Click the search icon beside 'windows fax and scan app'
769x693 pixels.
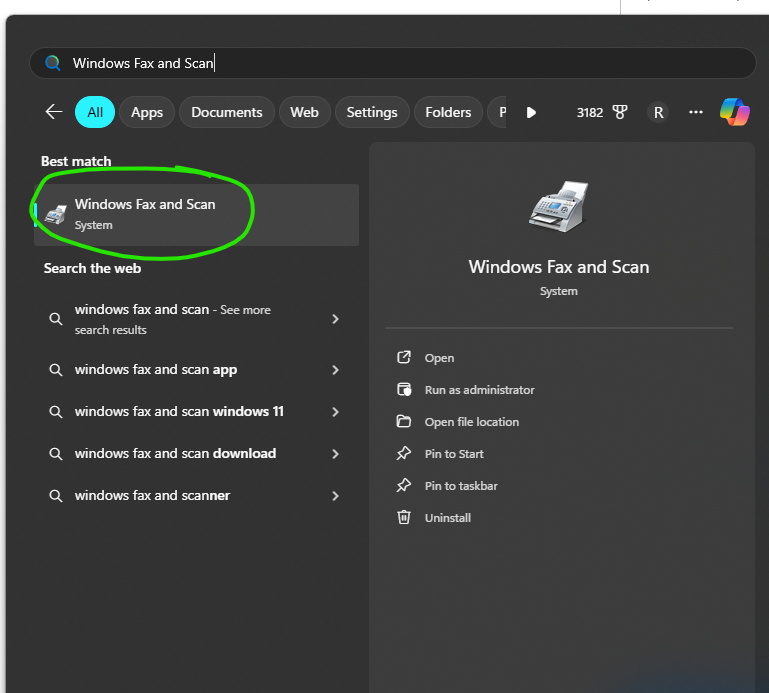(x=56, y=370)
